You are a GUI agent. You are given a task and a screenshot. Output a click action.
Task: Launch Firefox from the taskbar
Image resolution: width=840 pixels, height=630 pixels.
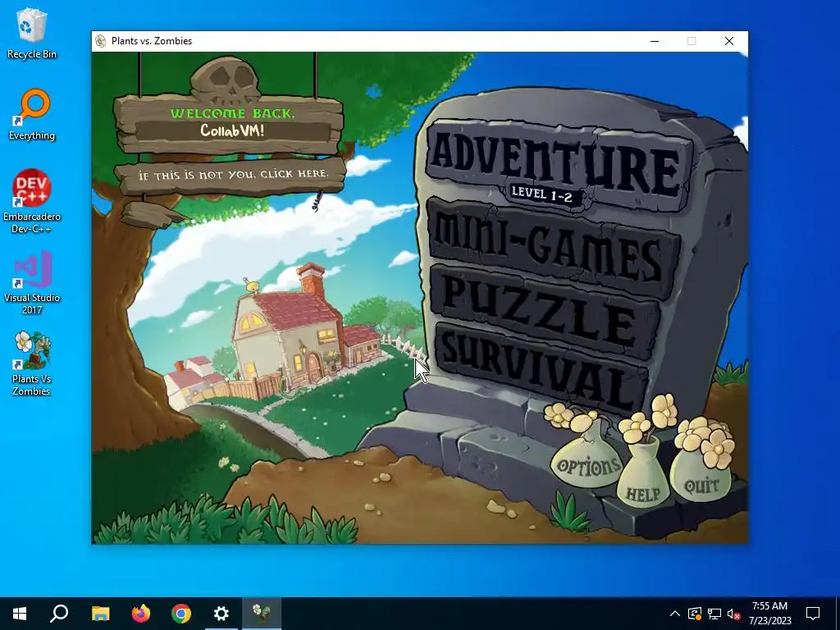click(141, 614)
